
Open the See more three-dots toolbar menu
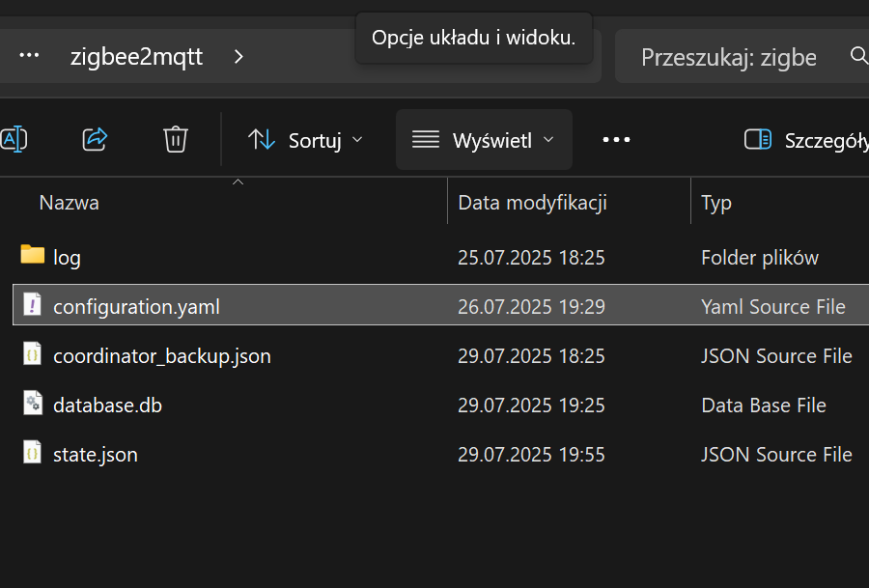pos(616,140)
